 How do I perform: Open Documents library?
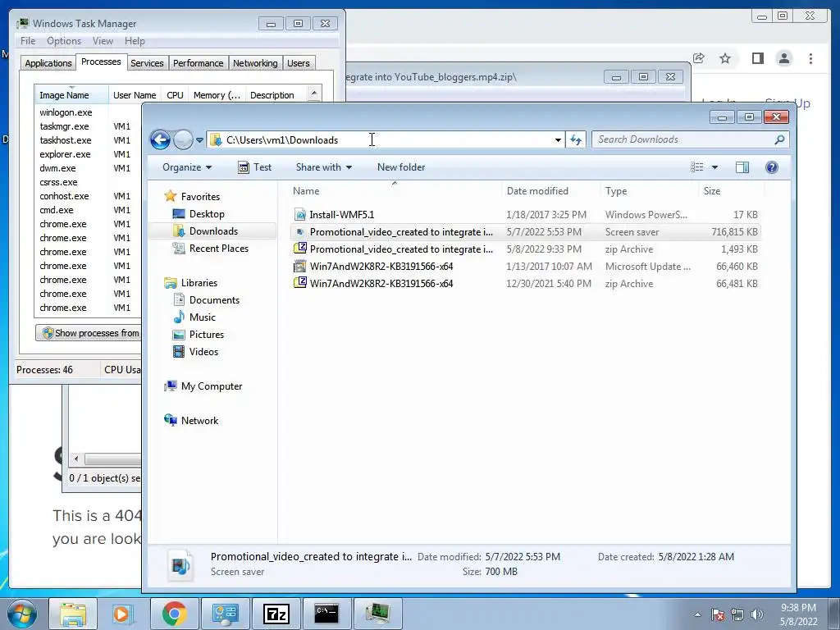[x=206, y=300]
